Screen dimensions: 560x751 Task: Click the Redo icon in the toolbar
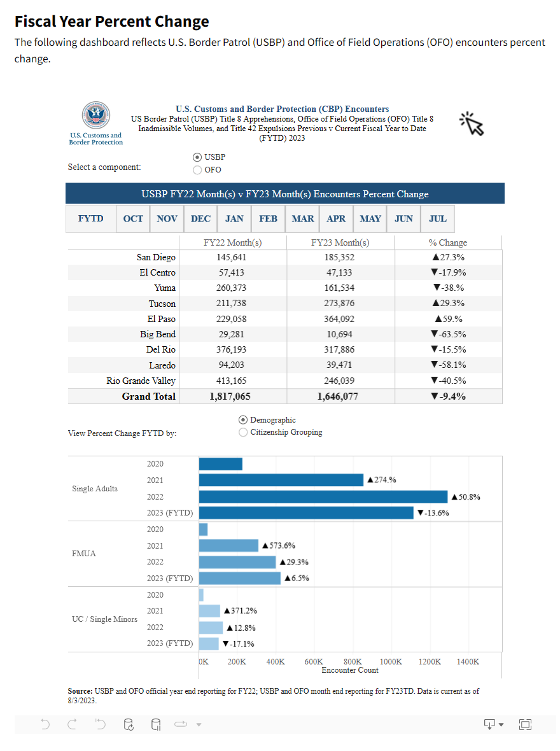[72, 724]
